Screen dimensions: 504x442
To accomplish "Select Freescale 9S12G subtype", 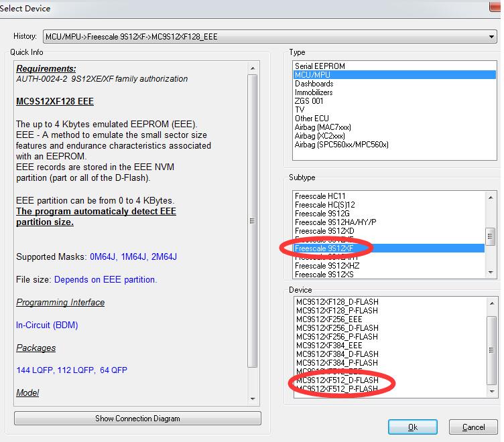I will 389,214.
